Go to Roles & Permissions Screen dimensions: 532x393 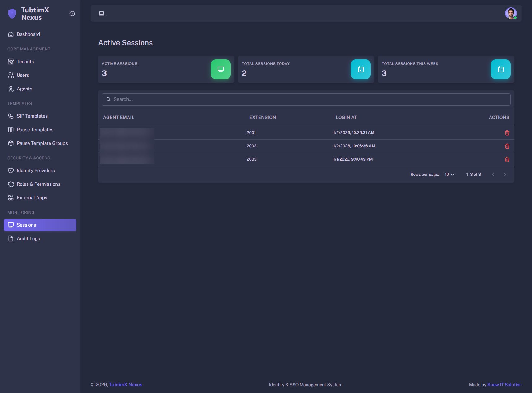(x=38, y=184)
